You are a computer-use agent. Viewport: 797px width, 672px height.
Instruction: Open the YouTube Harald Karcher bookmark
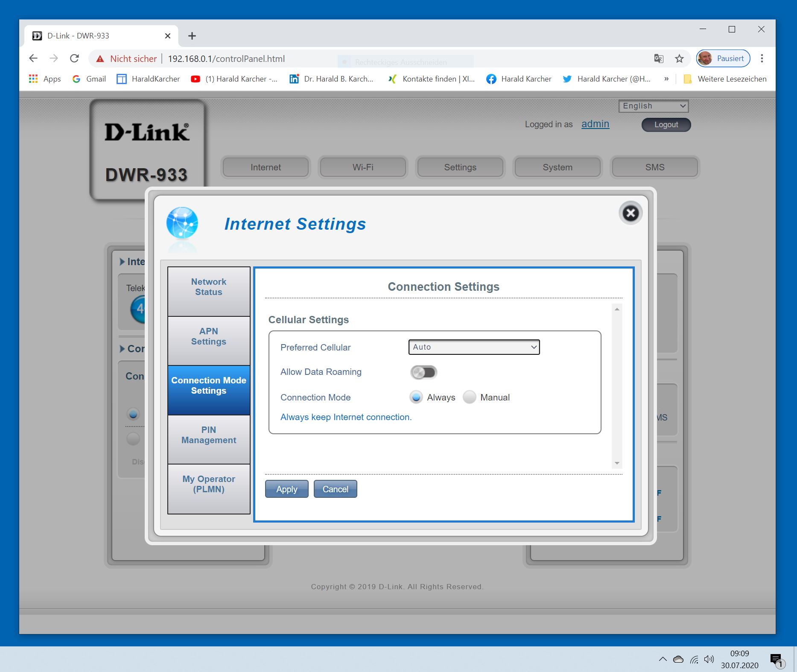click(234, 79)
